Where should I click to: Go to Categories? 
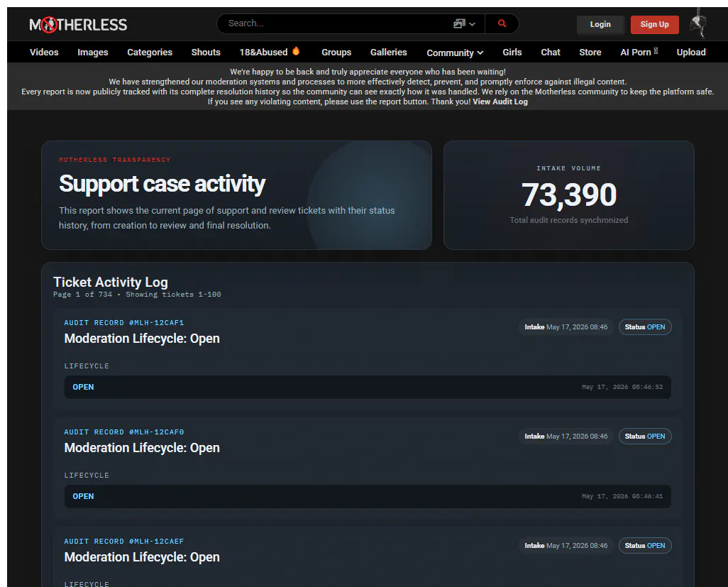[x=150, y=52]
